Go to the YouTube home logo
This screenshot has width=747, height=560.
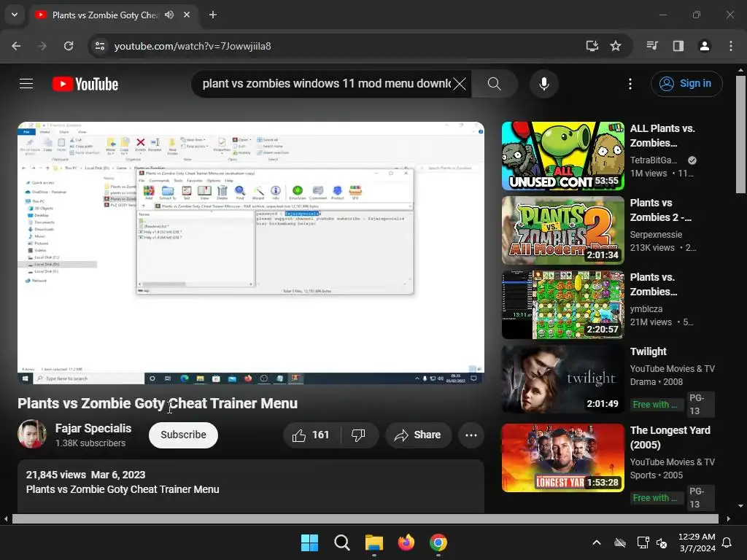click(x=85, y=84)
